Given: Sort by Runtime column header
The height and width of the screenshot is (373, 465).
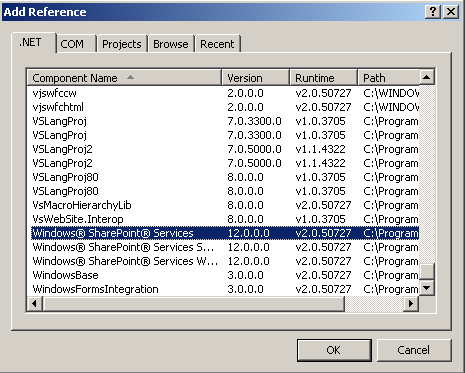Looking at the screenshot, I should click(323, 78).
